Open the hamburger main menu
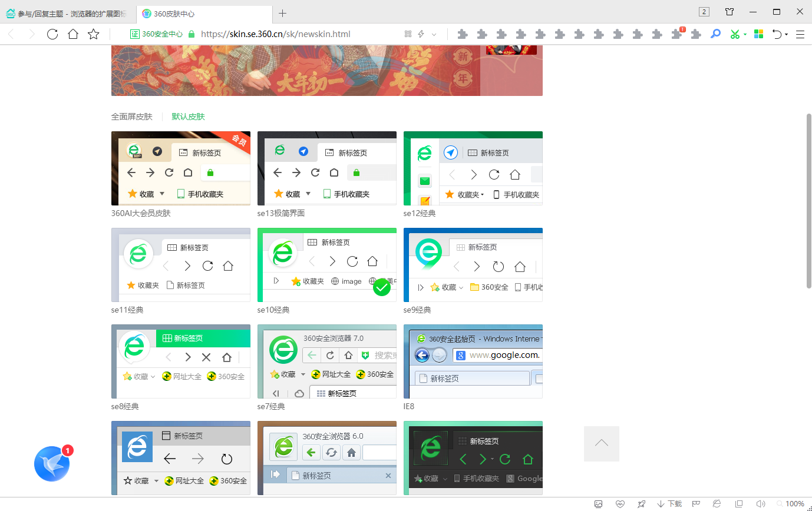The image size is (812, 511). 800,34
